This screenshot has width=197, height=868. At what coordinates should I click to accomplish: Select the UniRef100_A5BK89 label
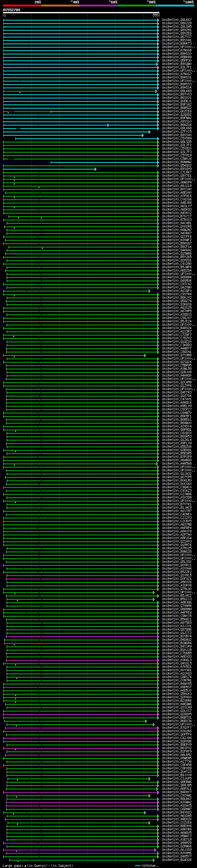pos(177,57)
